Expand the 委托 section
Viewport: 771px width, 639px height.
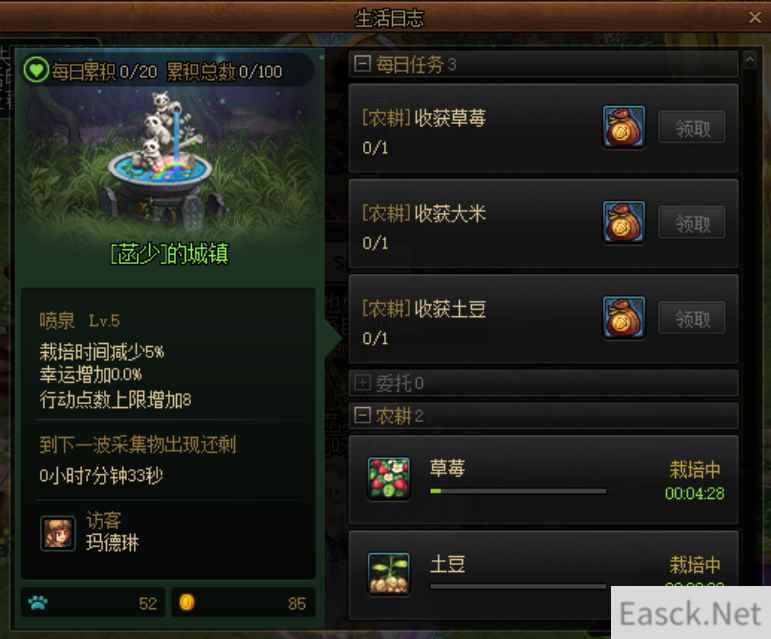(x=362, y=382)
